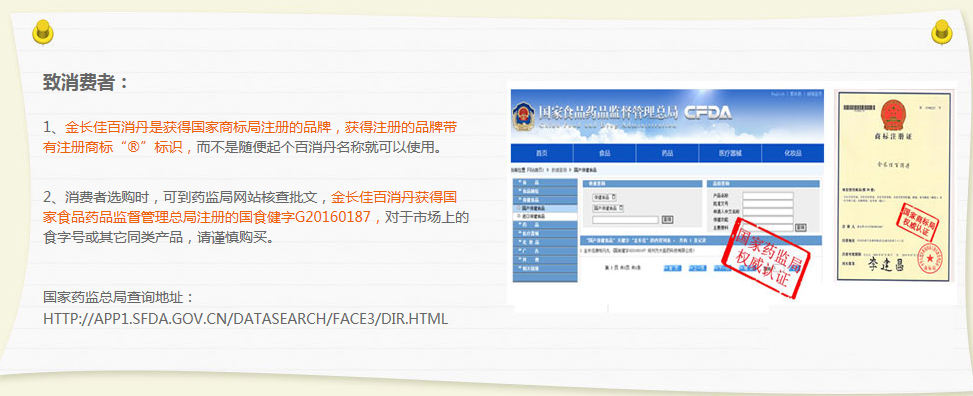Open the 首页 navigation tab
973x396 pixels.
pos(541,153)
